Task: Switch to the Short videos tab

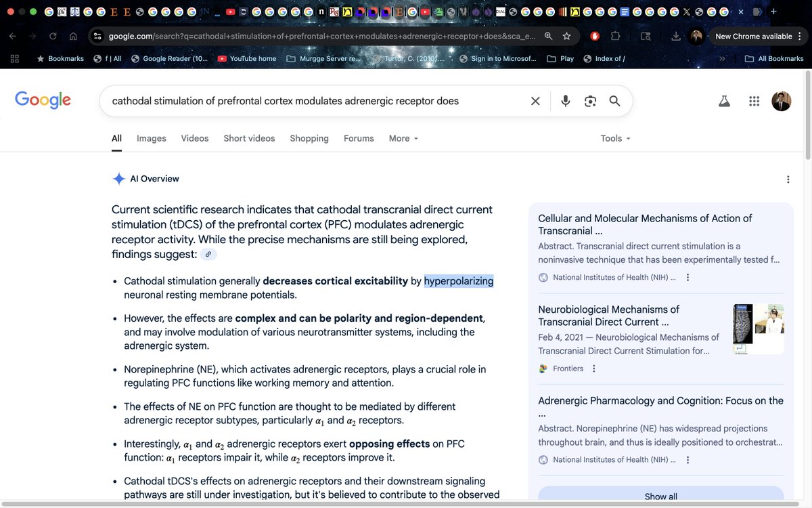Action: [x=249, y=138]
